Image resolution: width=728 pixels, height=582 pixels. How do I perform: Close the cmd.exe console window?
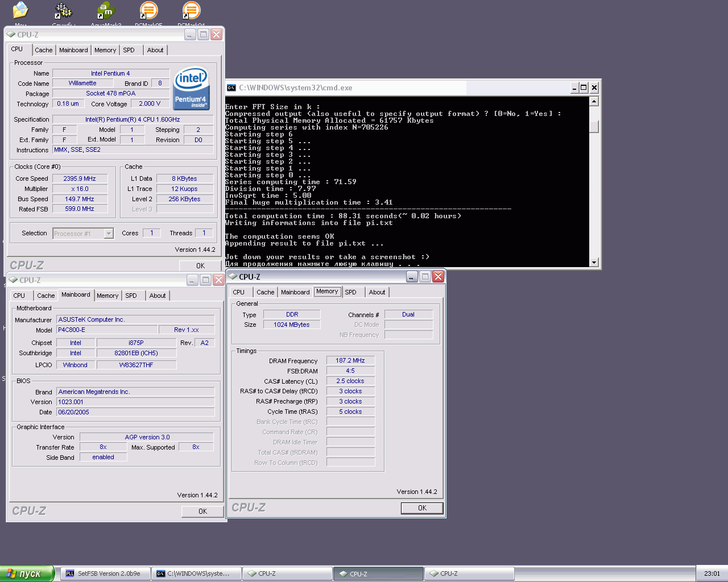tap(594, 88)
